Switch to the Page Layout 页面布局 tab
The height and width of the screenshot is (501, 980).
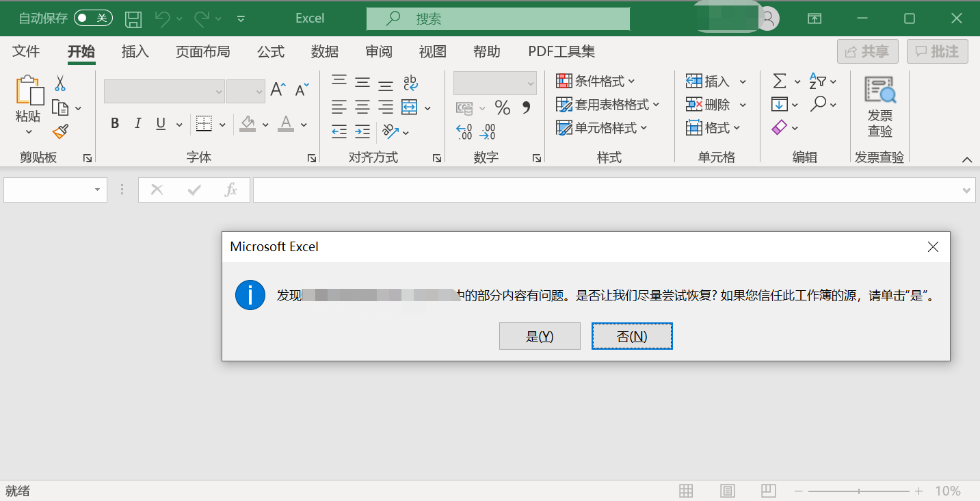pyautogui.click(x=202, y=51)
